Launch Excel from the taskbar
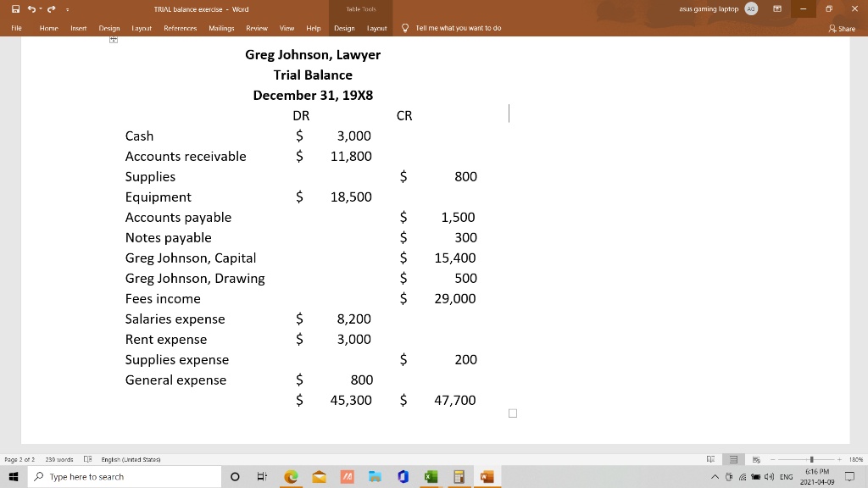The height and width of the screenshot is (488, 868). click(x=431, y=477)
